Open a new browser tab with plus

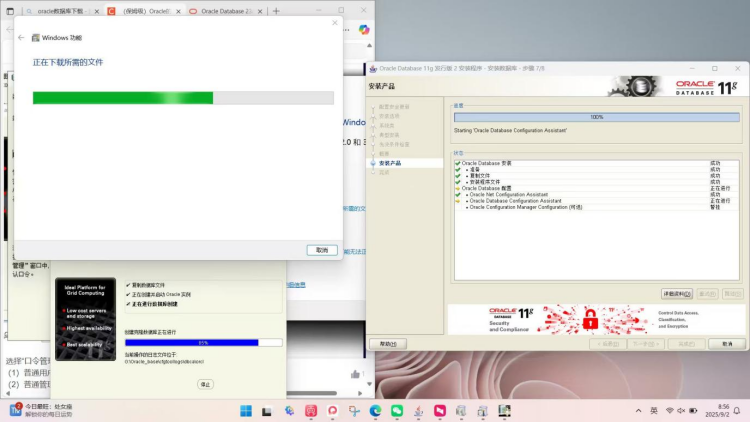[276, 11]
